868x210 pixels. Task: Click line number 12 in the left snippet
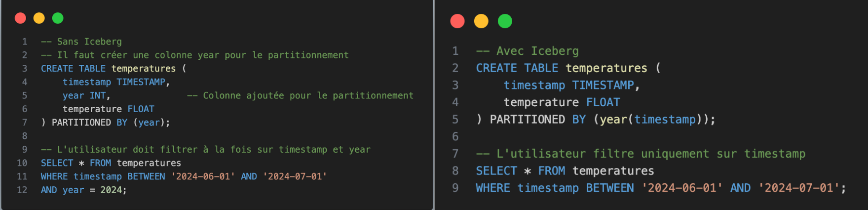tap(22, 190)
